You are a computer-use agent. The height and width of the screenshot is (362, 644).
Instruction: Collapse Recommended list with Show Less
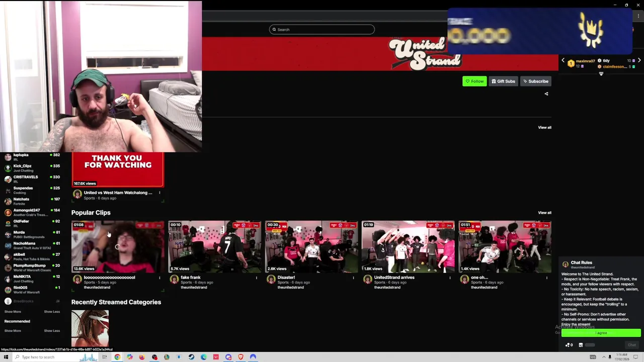pyautogui.click(x=52, y=331)
